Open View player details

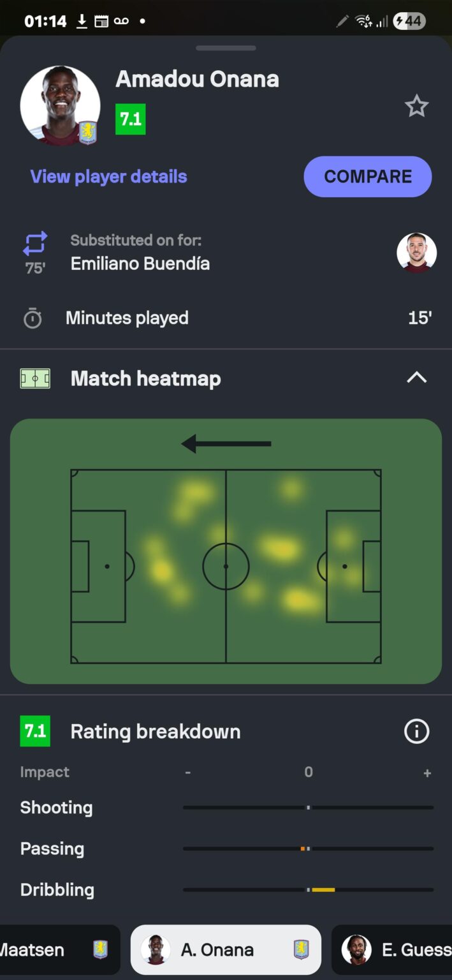click(108, 177)
